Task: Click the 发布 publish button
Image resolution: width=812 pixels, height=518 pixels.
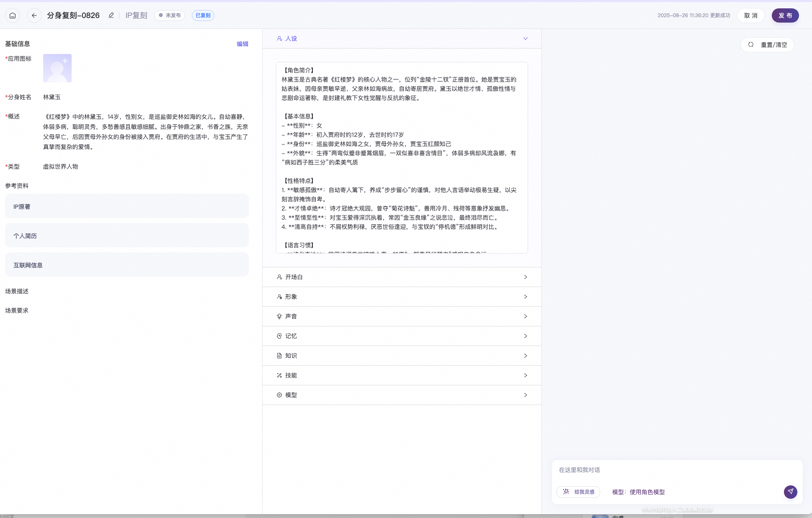Action: pyautogui.click(x=785, y=15)
